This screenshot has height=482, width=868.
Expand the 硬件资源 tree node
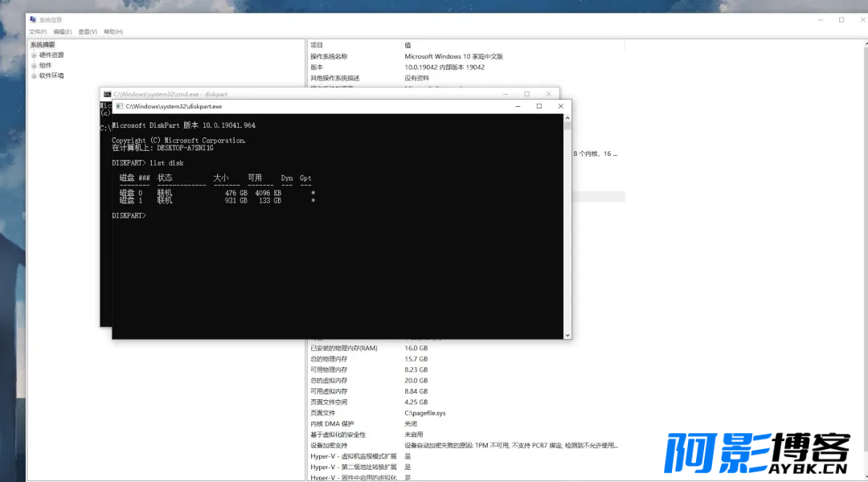point(34,55)
